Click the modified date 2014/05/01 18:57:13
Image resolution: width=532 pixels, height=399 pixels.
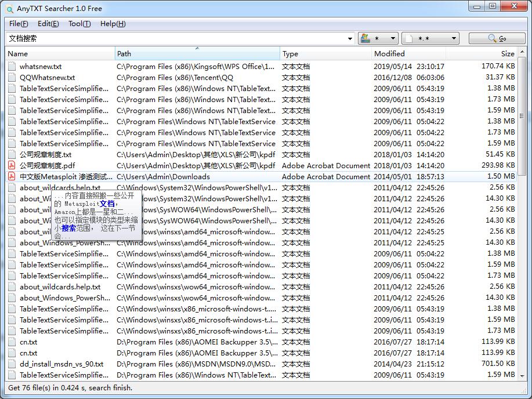point(409,176)
